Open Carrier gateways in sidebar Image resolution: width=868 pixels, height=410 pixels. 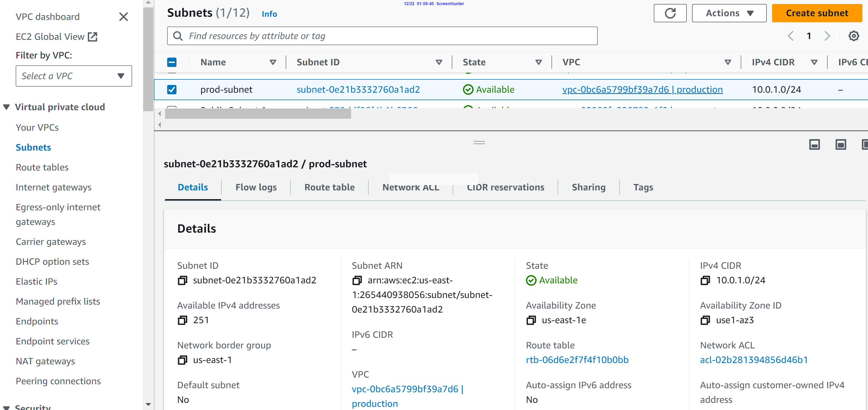(x=50, y=242)
